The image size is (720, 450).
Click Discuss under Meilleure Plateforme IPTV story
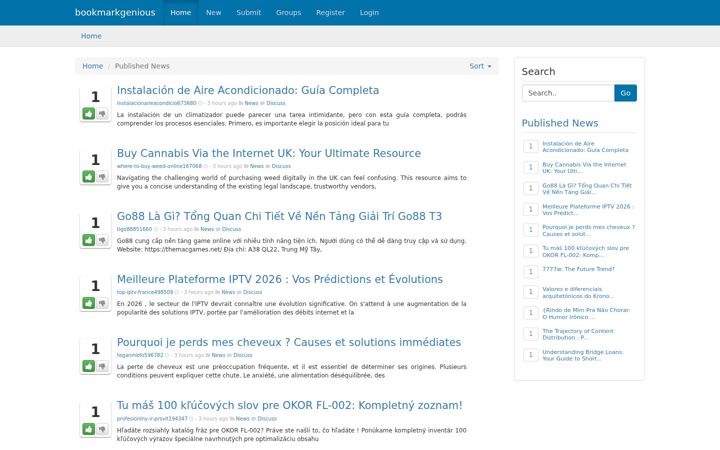click(x=252, y=292)
